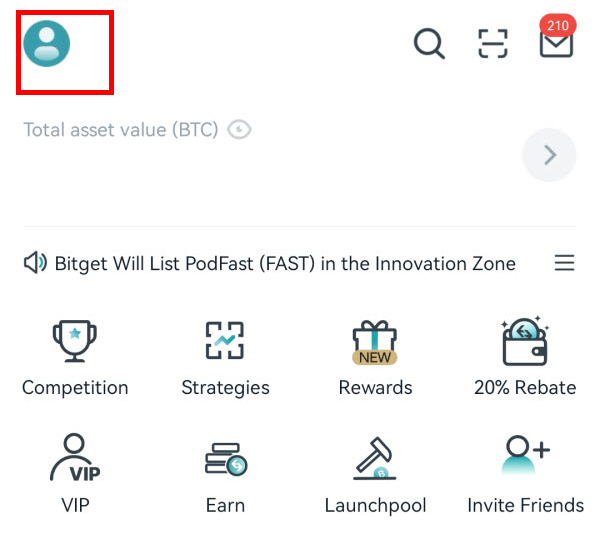The height and width of the screenshot is (541, 600).
Task: Tap the search magnifier icon
Action: (429, 44)
